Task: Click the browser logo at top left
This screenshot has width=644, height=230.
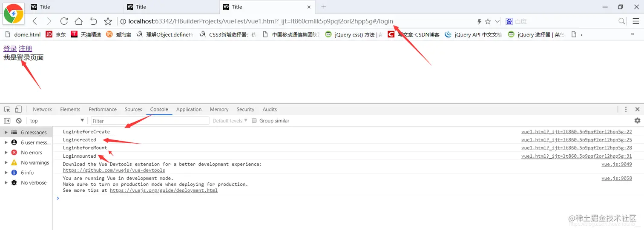Action: click(x=14, y=14)
